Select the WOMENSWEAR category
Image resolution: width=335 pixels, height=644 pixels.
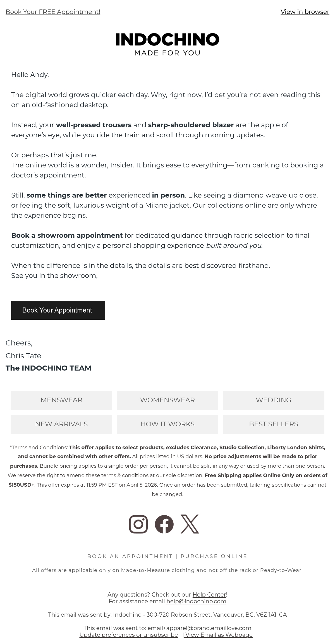167,400
